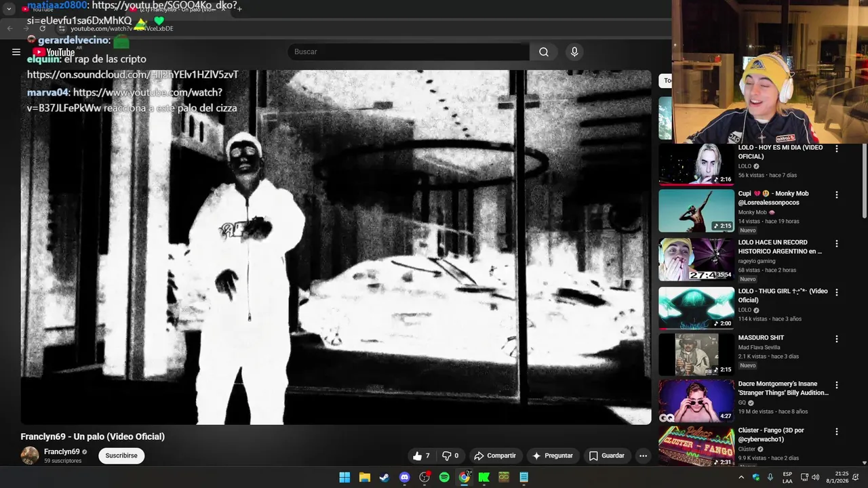This screenshot has width=868, height=488.
Task: Open the Windows Start menu
Action: coord(344,477)
